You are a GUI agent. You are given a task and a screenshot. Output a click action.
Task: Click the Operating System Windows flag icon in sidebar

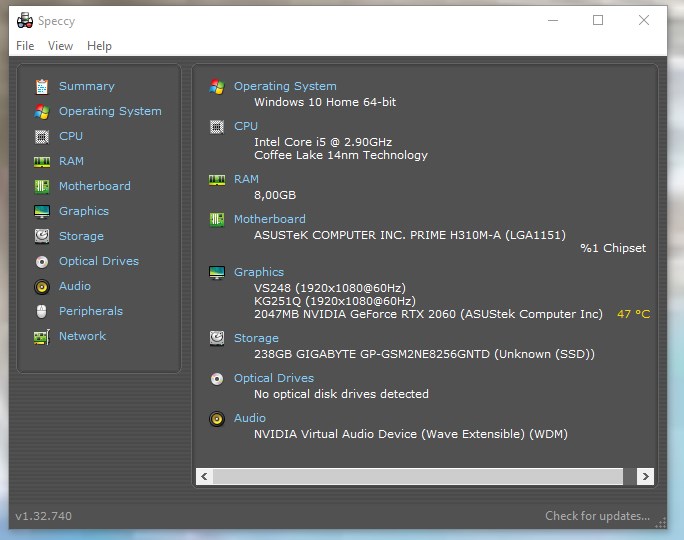coord(42,112)
